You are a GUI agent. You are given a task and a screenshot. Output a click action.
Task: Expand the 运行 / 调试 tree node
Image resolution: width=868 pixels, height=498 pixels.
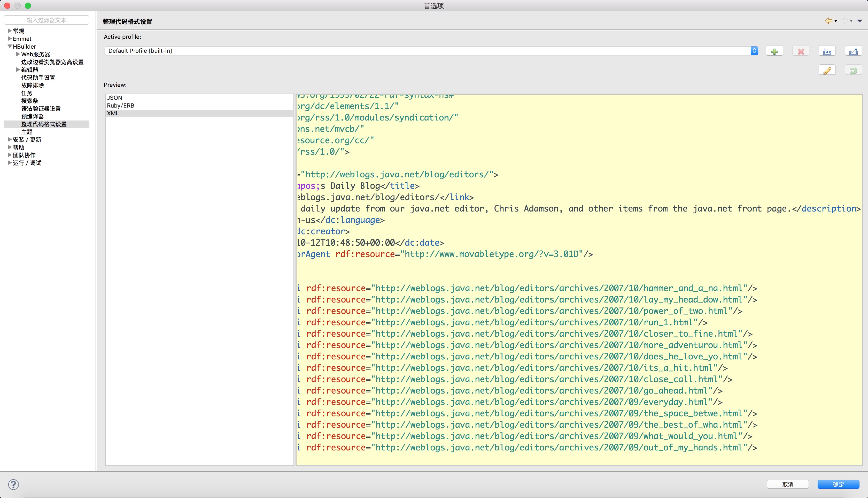pyautogui.click(x=10, y=163)
